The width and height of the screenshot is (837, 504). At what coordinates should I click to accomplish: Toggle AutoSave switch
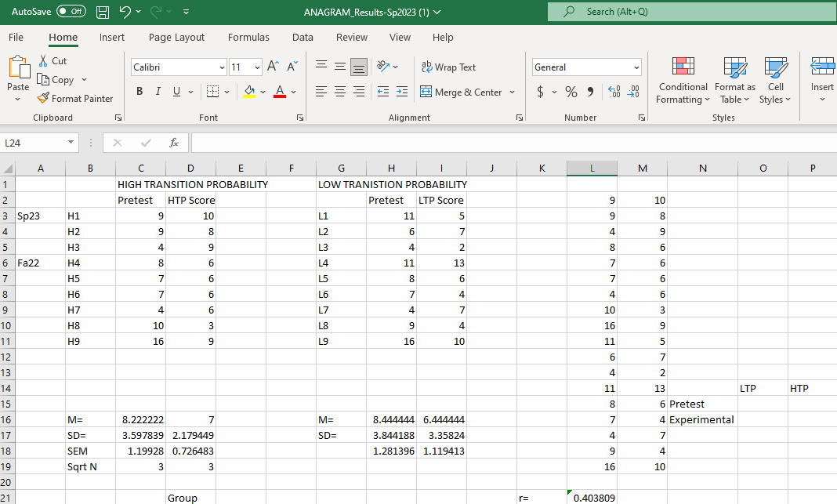tap(71, 12)
